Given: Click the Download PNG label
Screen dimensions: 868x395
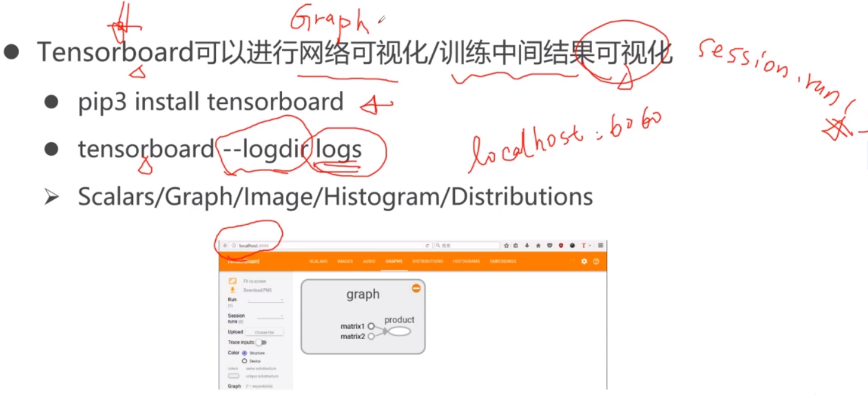Looking at the screenshot, I should tap(257, 290).
